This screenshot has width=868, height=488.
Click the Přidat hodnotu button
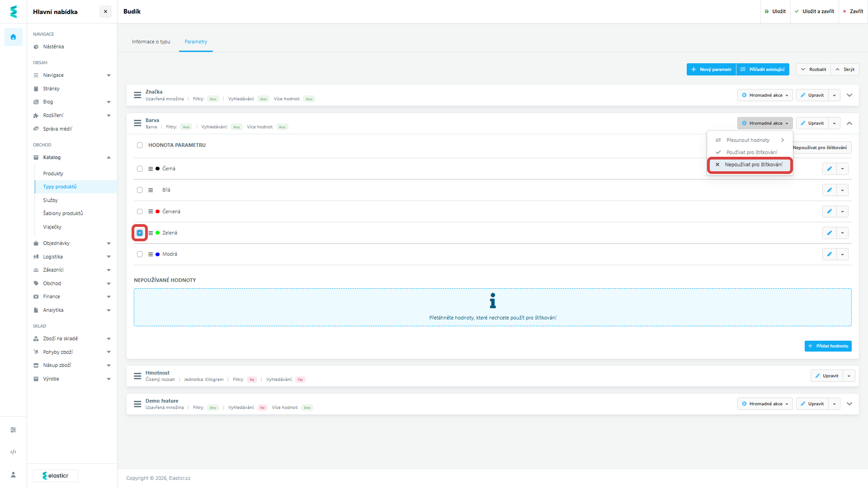tap(828, 346)
